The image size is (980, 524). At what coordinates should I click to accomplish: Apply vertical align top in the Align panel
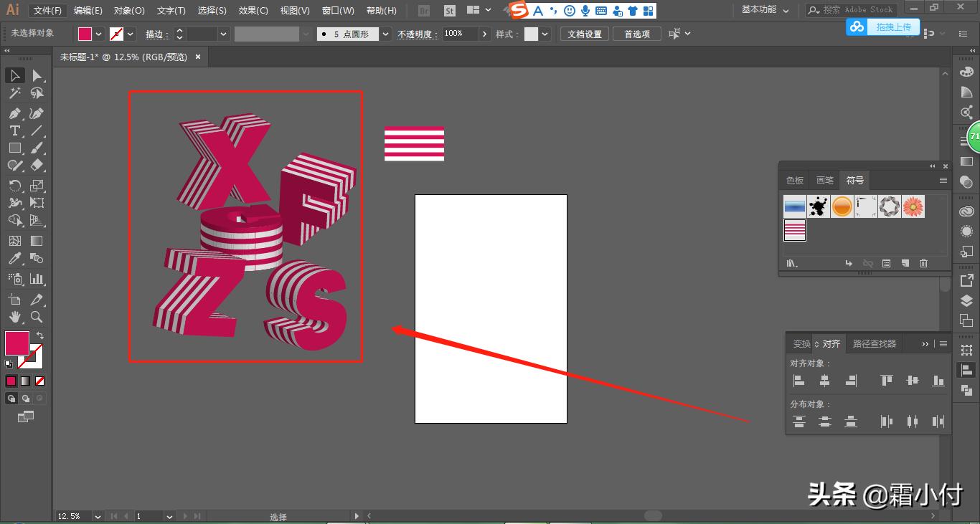tap(887, 380)
